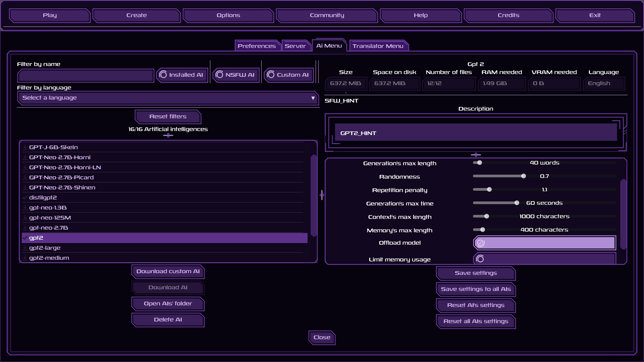The image size is (644, 362).
Task: Click the download icon beside GPT-J-6B-Skein
Action: 25,147
